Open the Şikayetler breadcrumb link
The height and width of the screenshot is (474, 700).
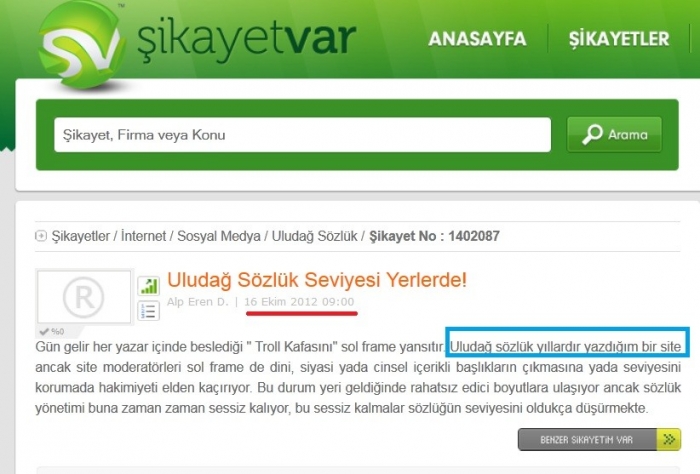point(80,236)
